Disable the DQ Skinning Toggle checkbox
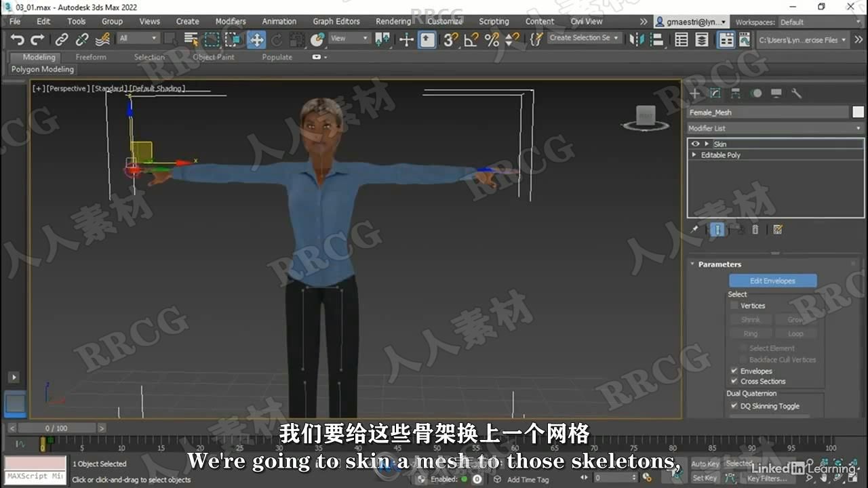The width and height of the screenshot is (868, 488). 734,406
